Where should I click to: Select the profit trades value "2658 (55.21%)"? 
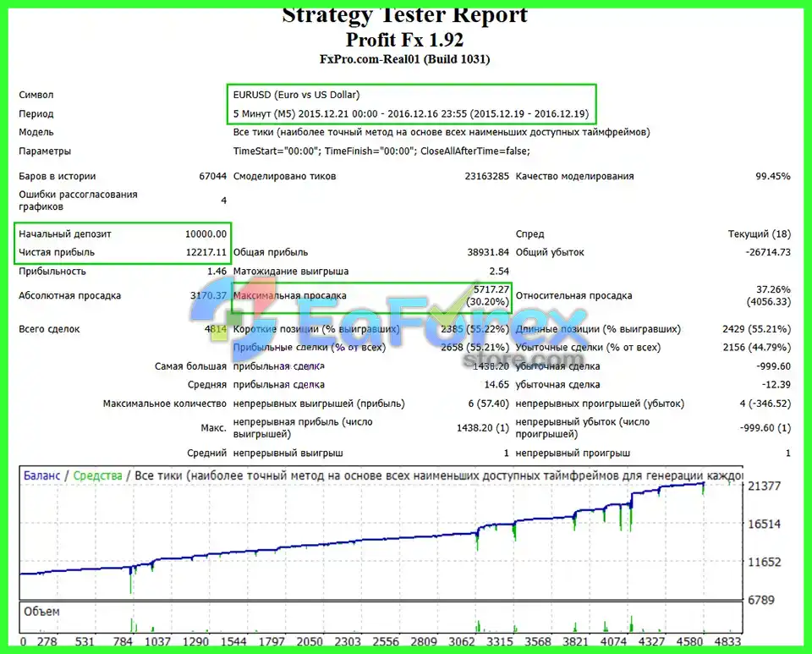(475, 348)
